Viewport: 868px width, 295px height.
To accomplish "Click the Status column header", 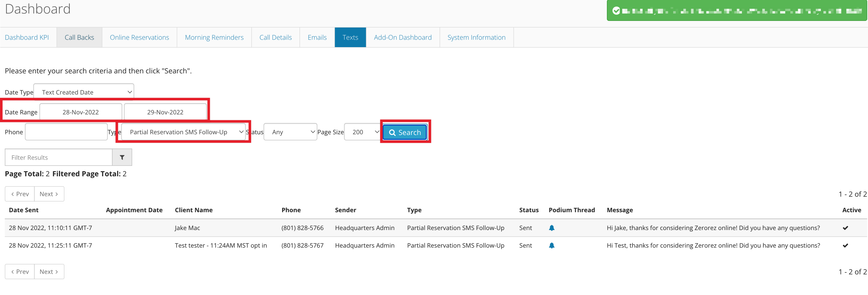I will point(529,210).
